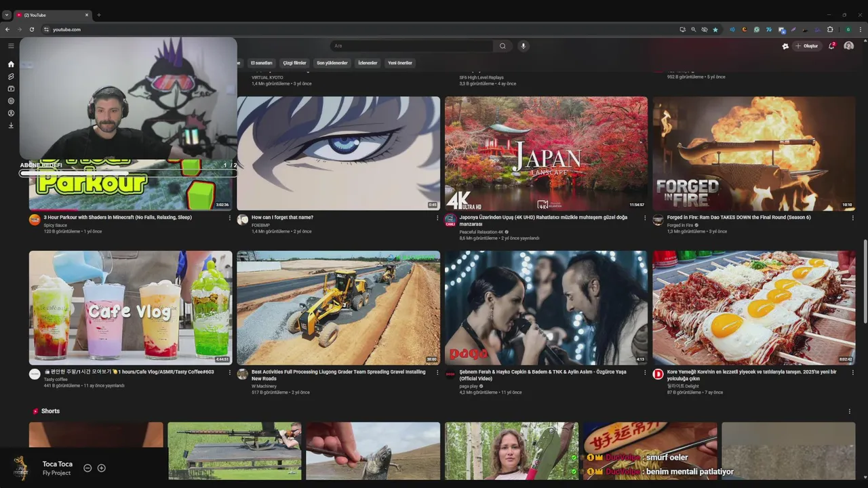This screenshot has height=488, width=868.
Task: Open options menu for the Japan 4K video
Action: click(x=645, y=218)
